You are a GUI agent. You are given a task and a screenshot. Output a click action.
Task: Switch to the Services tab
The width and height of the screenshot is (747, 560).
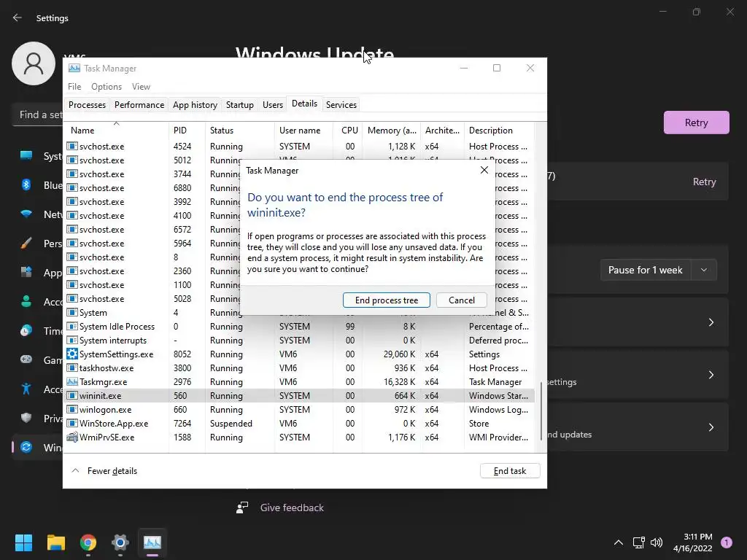(341, 105)
